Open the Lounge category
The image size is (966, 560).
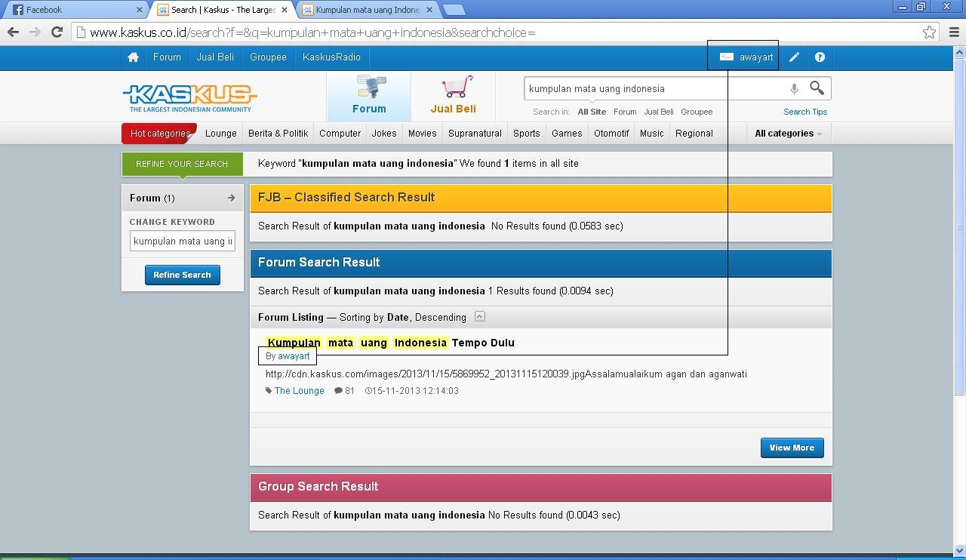[x=221, y=134]
